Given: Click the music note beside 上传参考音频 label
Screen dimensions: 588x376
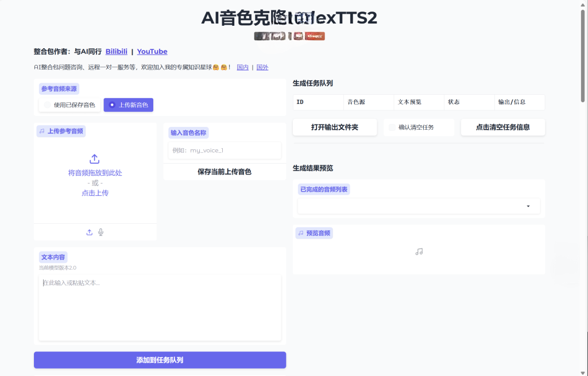Looking at the screenshot, I should (42, 131).
